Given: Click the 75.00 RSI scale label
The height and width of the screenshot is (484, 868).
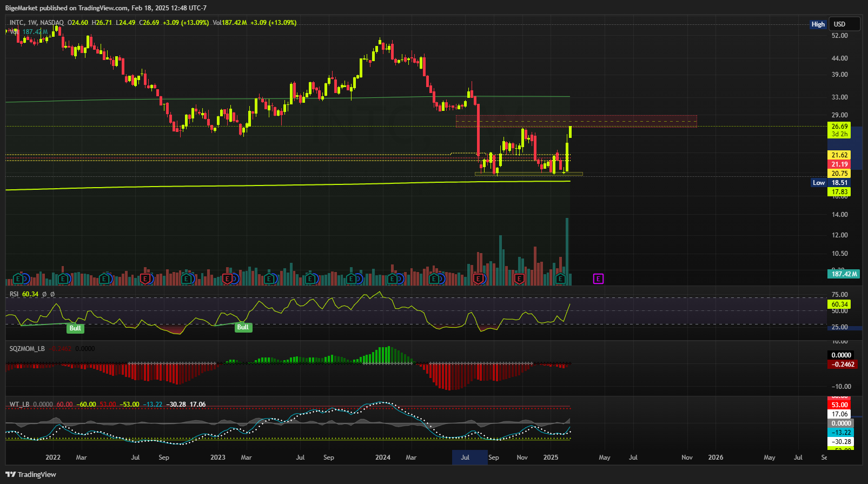Looking at the screenshot, I should click(x=839, y=295).
